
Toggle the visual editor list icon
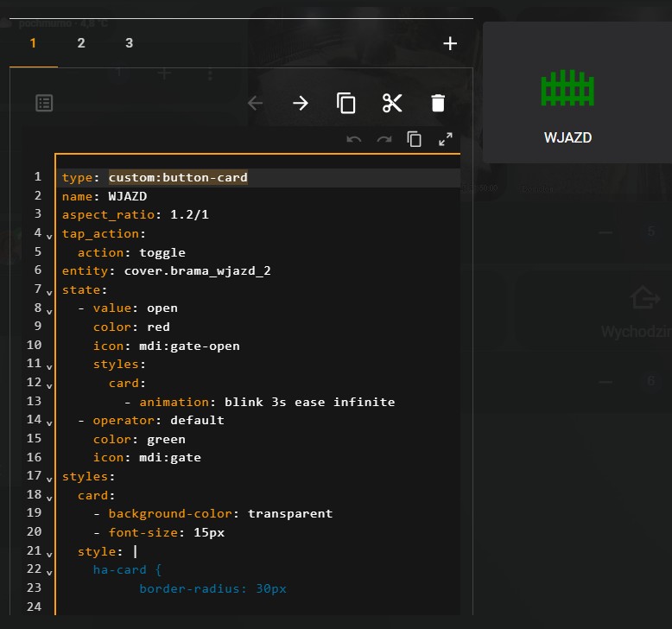(x=44, y=104)
